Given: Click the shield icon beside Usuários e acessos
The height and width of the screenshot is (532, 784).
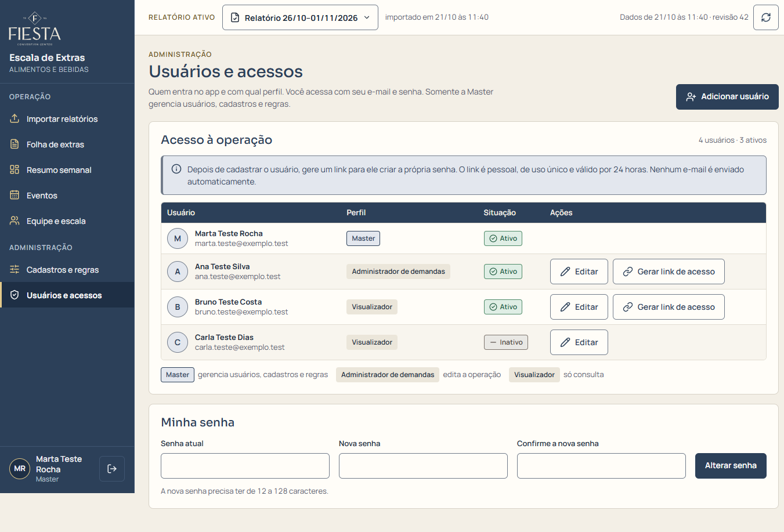Looking at the screenshot, I should point(15,295).
